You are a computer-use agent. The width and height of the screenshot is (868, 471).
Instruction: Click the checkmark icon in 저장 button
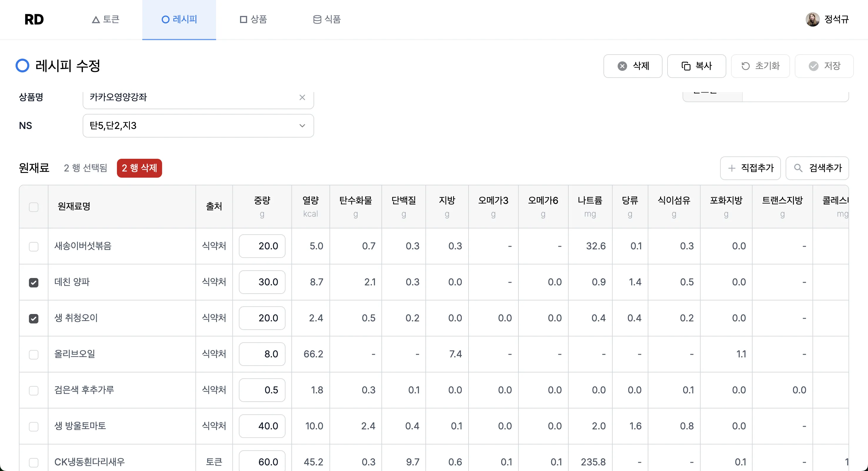[x=813, y=66]
